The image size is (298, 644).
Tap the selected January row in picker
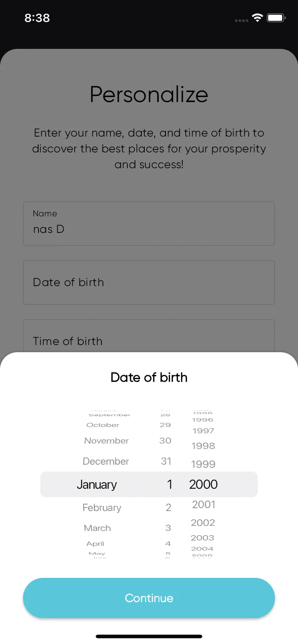tap(149, 484)
